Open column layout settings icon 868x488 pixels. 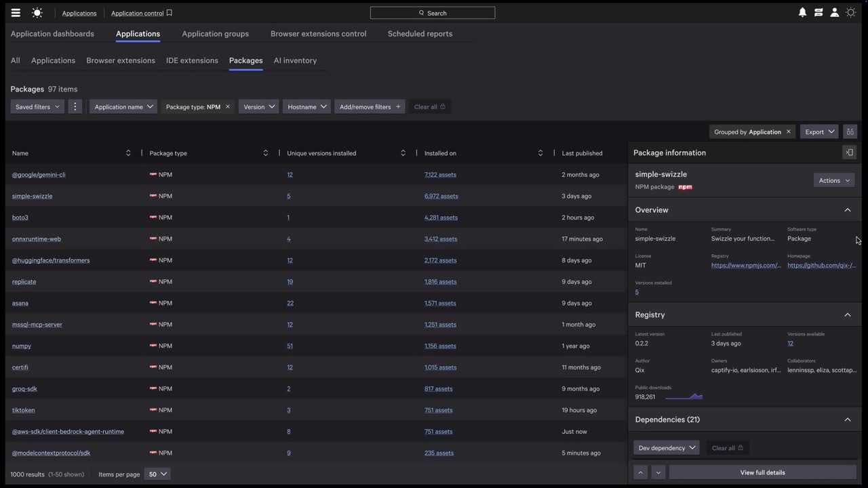pos(850,132)
